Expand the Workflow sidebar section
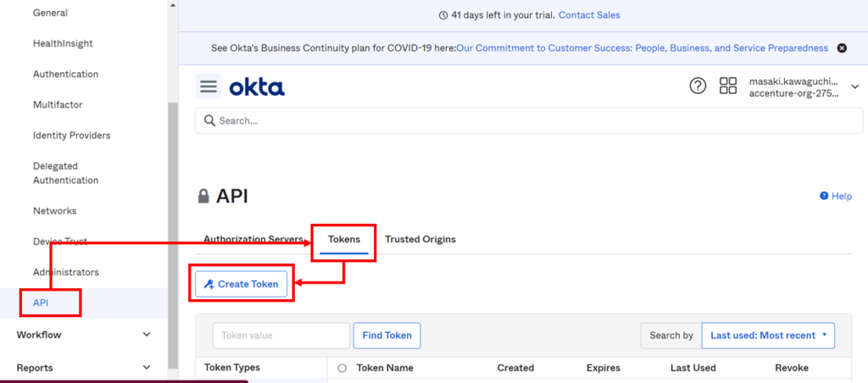868x383 pixels. pyautogui.click(x=147, y=335)
